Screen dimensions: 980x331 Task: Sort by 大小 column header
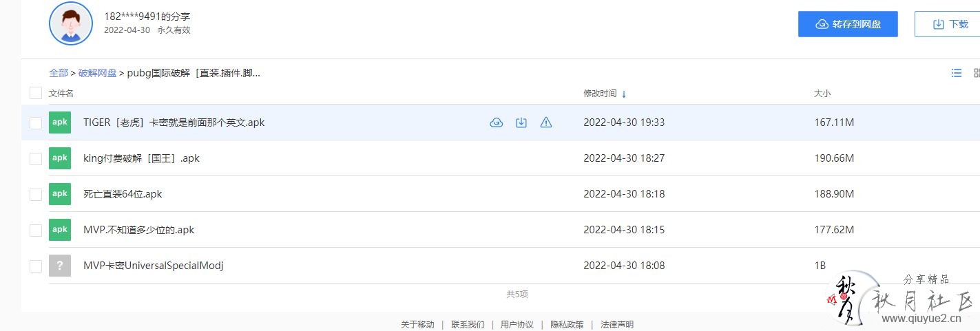tap(822, 94)
